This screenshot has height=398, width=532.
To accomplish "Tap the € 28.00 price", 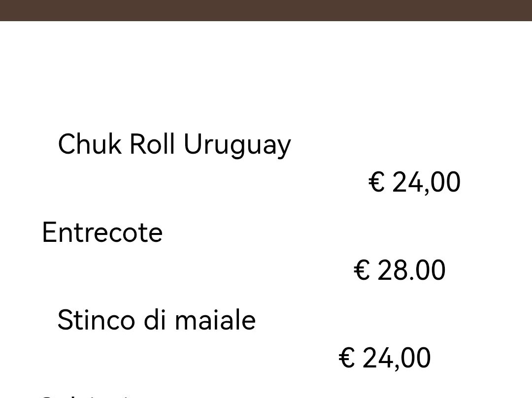I will coord(399,270).
